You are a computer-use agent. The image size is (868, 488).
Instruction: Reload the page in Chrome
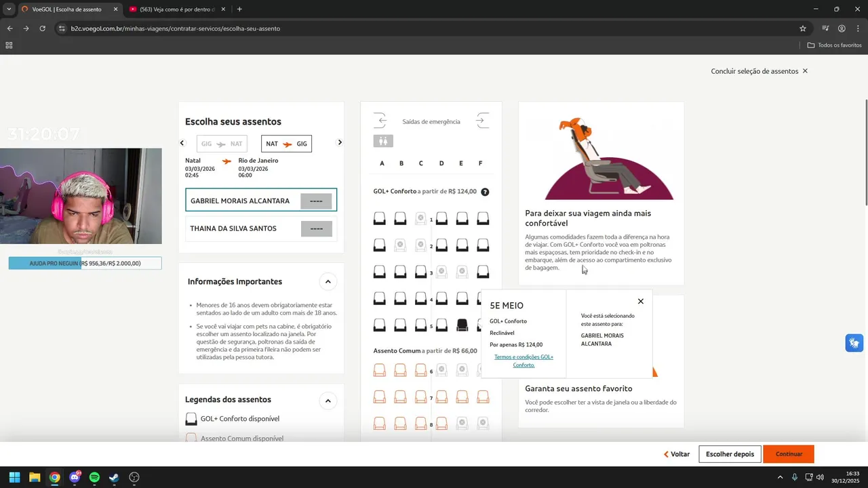point(42,28)
